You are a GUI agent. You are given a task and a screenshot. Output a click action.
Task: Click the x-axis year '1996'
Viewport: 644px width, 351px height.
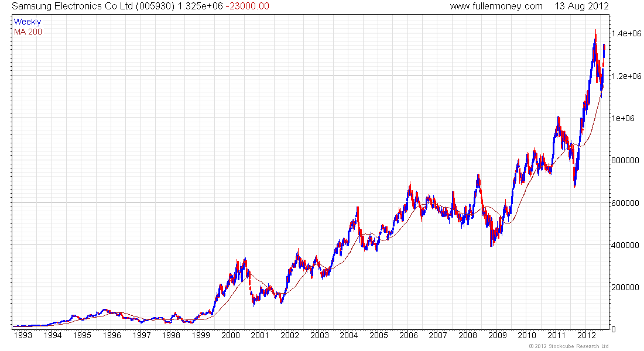pyautogui.click(x=112, y=335)
